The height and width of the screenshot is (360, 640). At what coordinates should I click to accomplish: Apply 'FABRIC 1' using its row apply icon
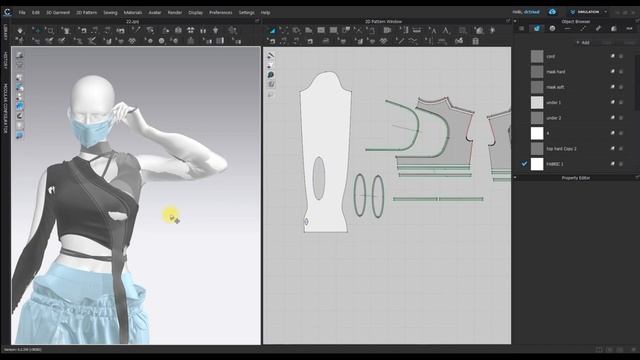pos(613,164)
